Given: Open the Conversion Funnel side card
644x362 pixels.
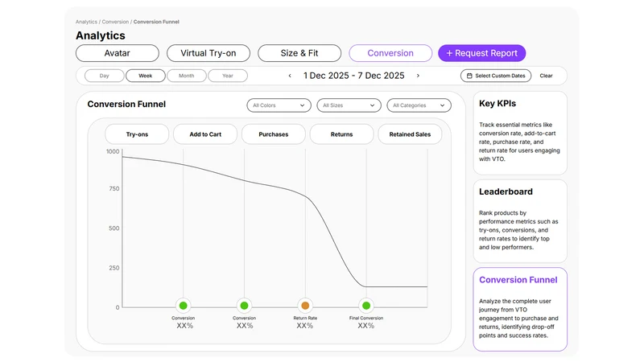Looking at the screenshot, I should (520, 310).
